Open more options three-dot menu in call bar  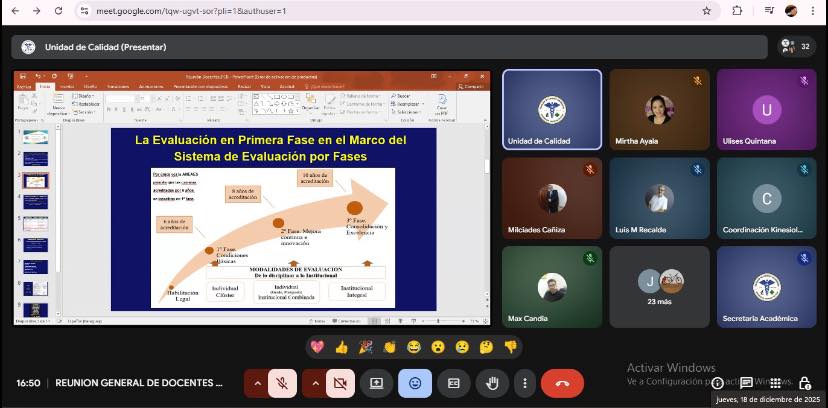click(524, 383)
